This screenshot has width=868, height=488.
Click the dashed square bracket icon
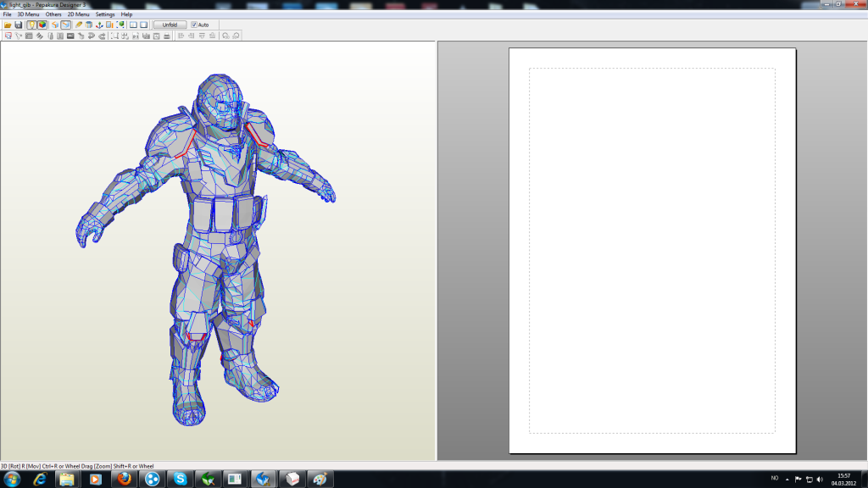[114, 36]
